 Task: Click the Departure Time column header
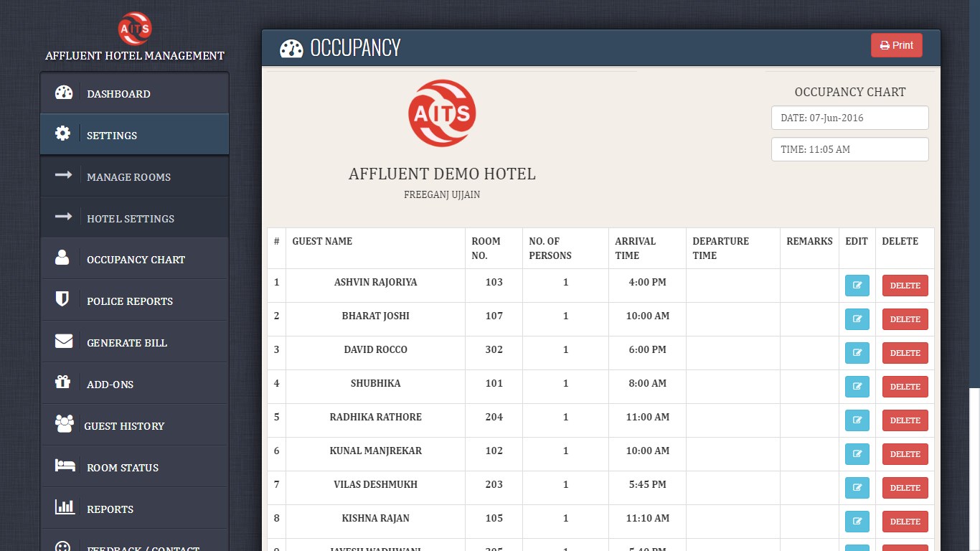coord(733,248)
